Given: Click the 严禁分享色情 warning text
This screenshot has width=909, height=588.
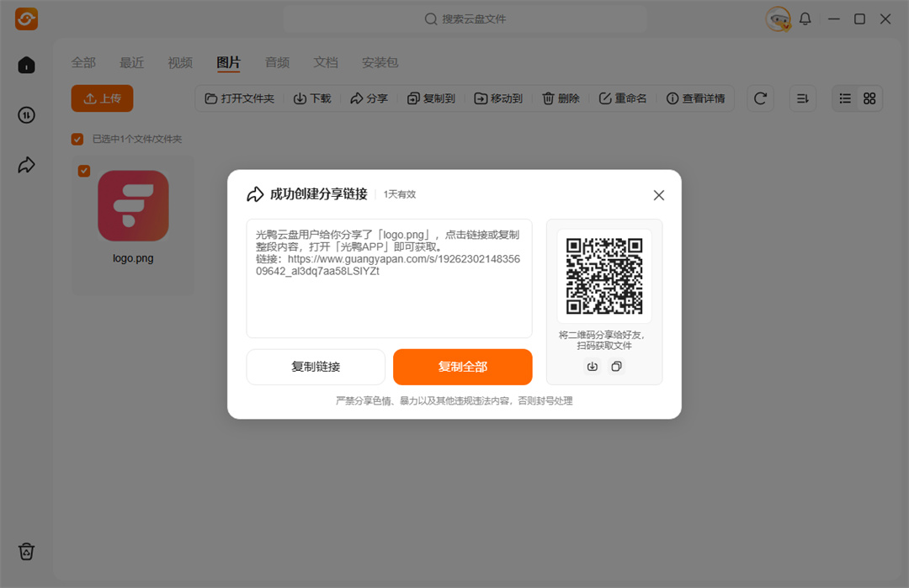Looking at the screenshot, I should click(x=454, y=401).
